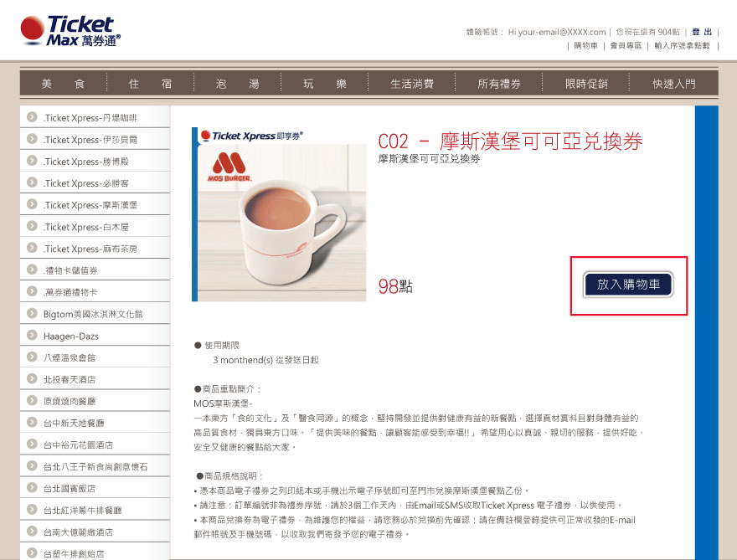
Task: Click bullet icon beside 台北紅洋蔥牛排餐廳
Action: tap(32, 509)
